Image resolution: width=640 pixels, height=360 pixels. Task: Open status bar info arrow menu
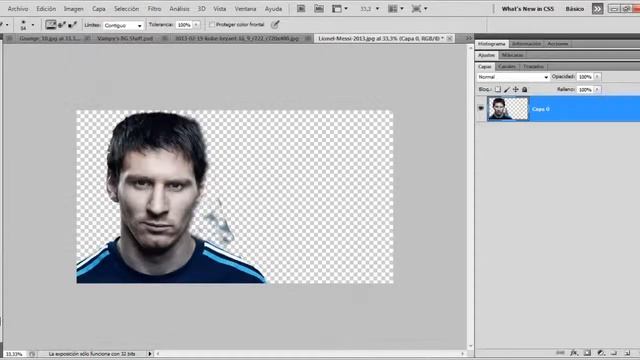pyautogui.click(x=149, y=354)
